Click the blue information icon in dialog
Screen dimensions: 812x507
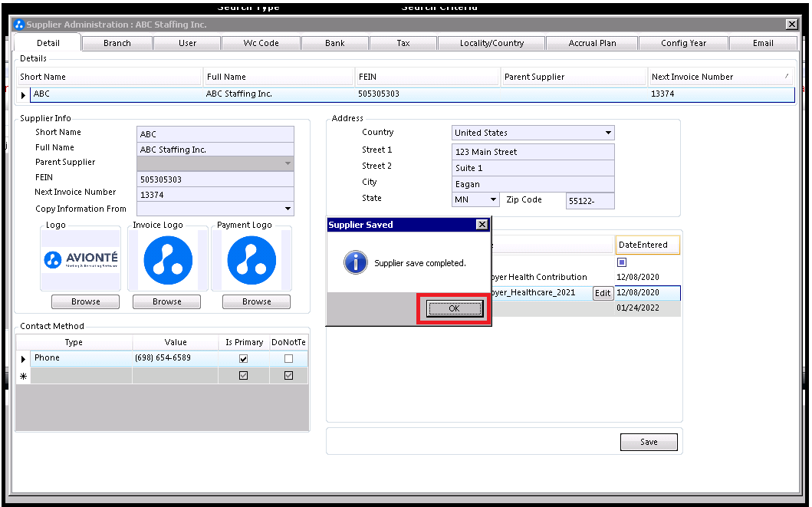coord(356,262)
